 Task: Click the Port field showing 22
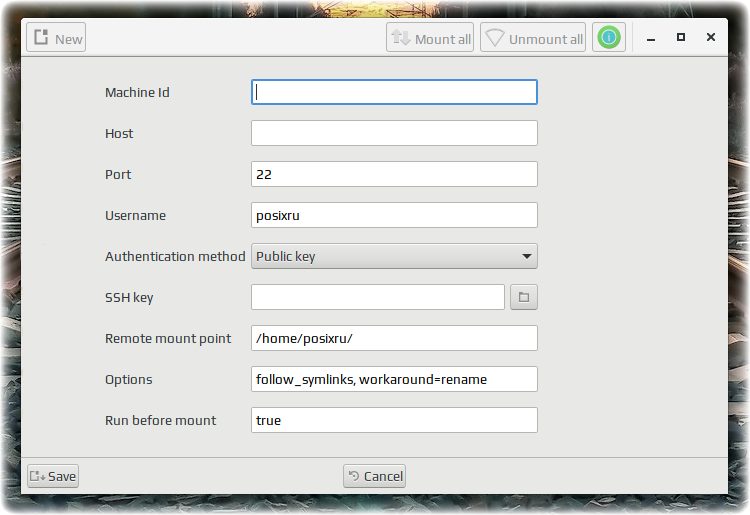394,175
